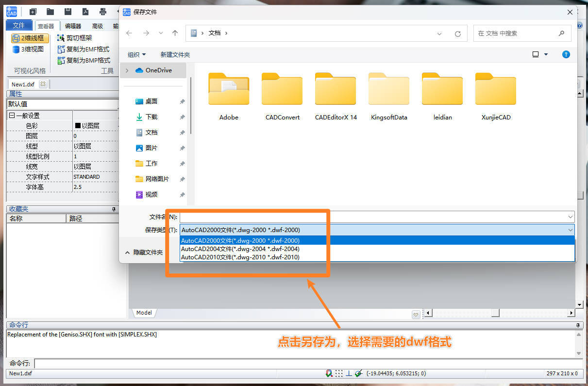Click the Save floppy-disk icon in quick toolbar
Viewport: 588px width, 386px height.
[x=68, y=12]
